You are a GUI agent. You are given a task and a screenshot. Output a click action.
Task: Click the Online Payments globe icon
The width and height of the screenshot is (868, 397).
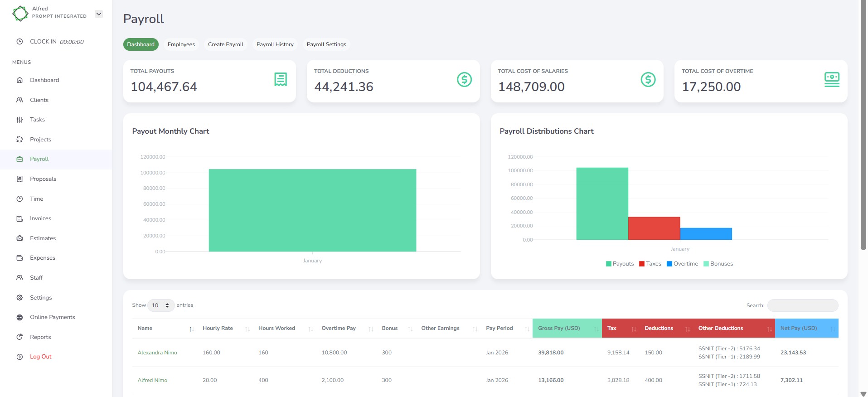(x=19, y=317)
